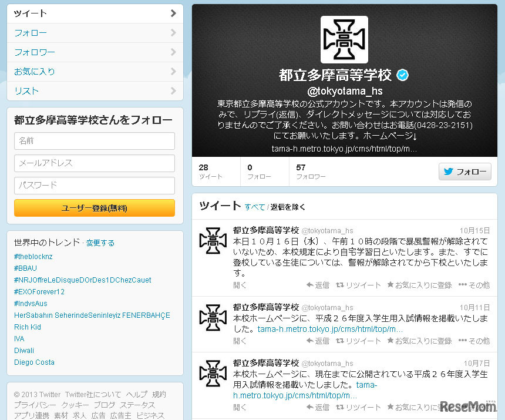
Task: Click the Twitter bird icon on the follow button
Action: [449, 172]
